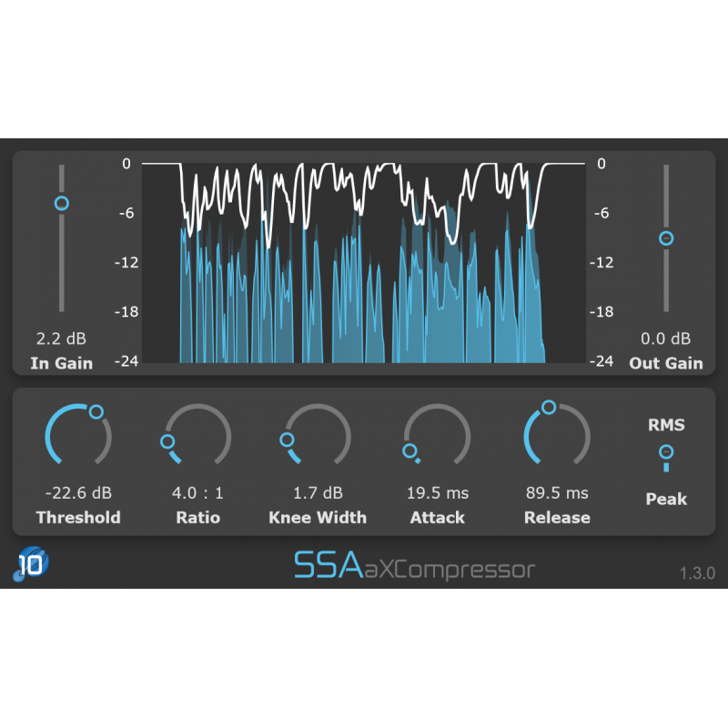Image resolution: width=728 pixels, height=728 pixels.
Task: Click the In Gain value 2.2 dB
Action: 60,338
